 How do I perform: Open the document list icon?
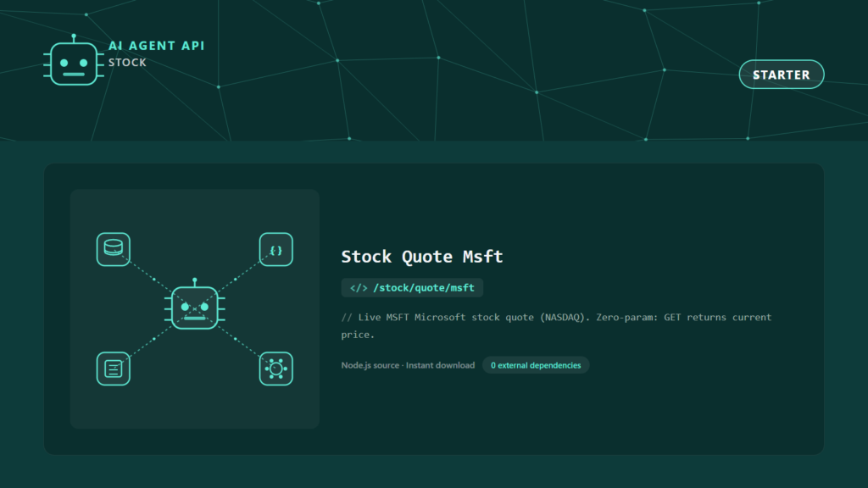coord(114,369)
